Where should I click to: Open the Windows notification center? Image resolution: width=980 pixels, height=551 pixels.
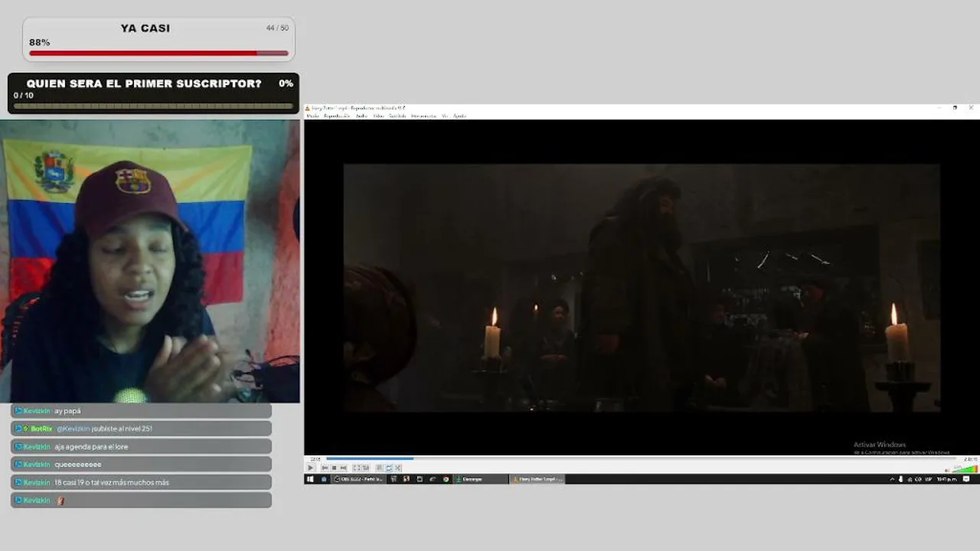pyautogui.click(x=966, y=479)
